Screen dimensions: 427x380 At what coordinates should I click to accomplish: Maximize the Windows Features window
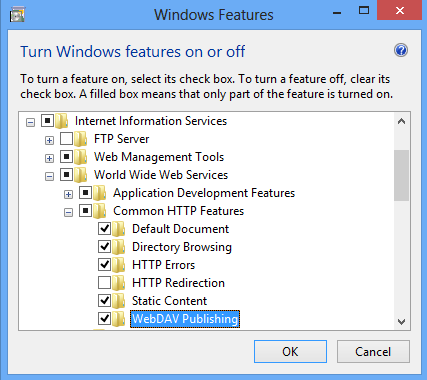click(364, 11)
